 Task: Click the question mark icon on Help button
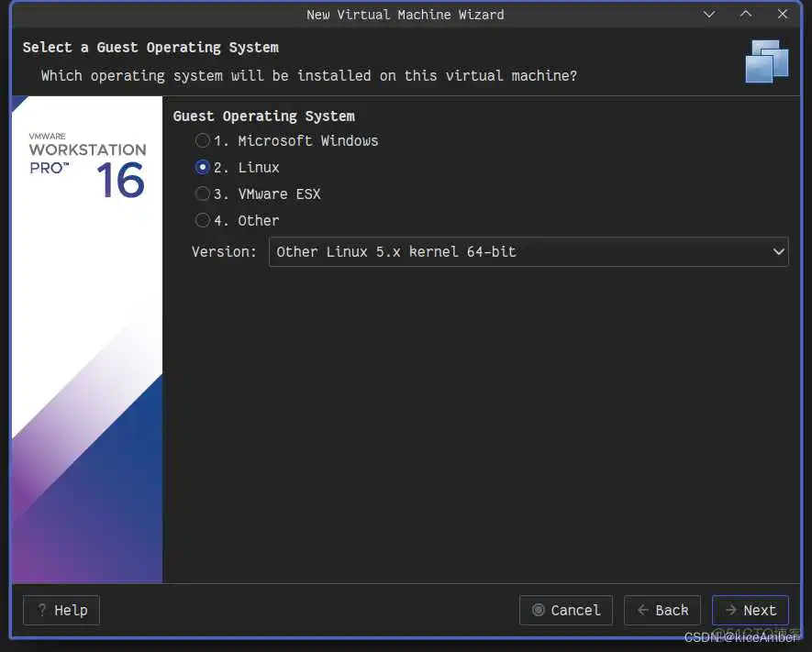pyautogui.click(x=42, y=610)
